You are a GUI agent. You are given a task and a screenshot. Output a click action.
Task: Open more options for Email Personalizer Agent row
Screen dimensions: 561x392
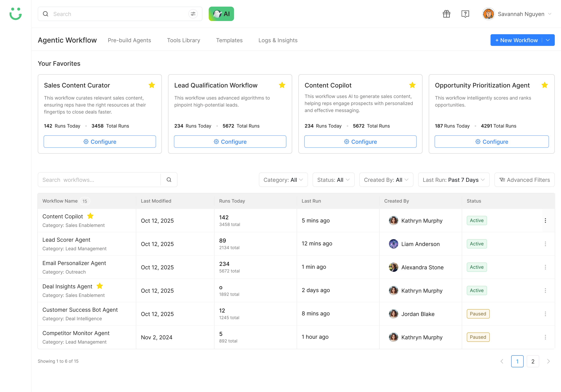(545, 267)
